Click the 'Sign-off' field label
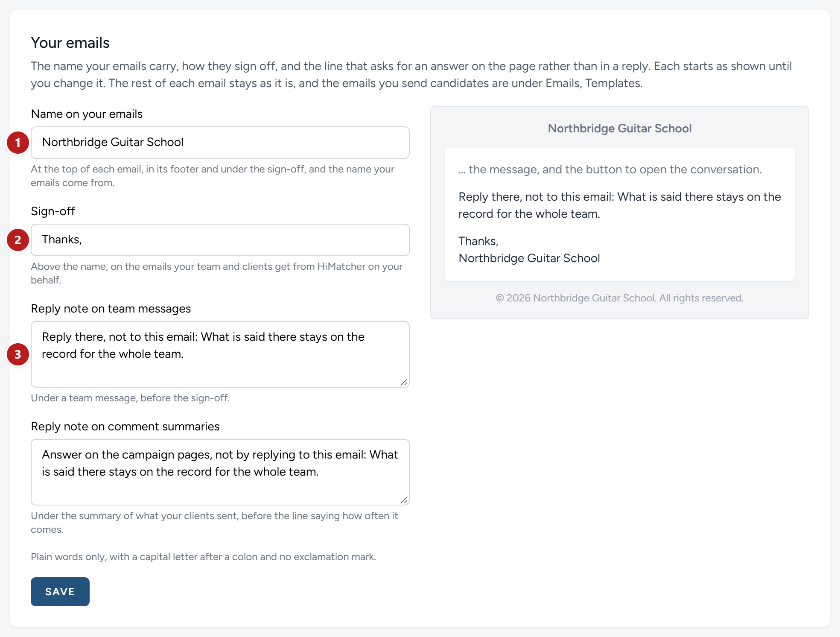Viewport: 840px width, 637px height. coord(53,211)
